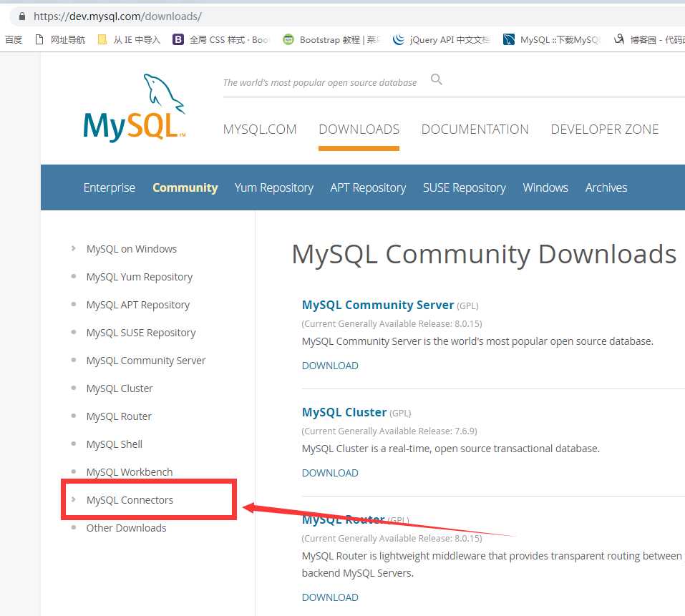This screenshot has height=616, width=685.
Task: Click the MySQL Community Downloads page title
Action: click(x=484, y=255)
